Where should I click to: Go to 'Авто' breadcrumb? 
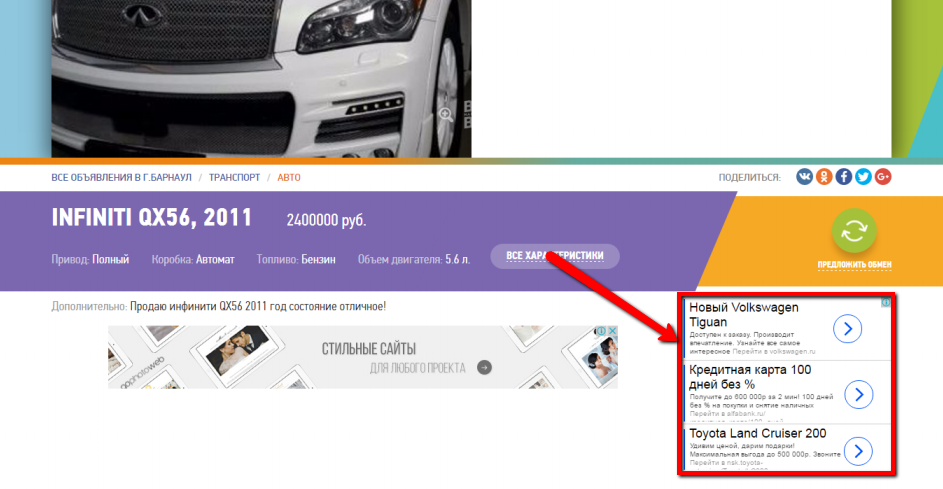(289, 177)
